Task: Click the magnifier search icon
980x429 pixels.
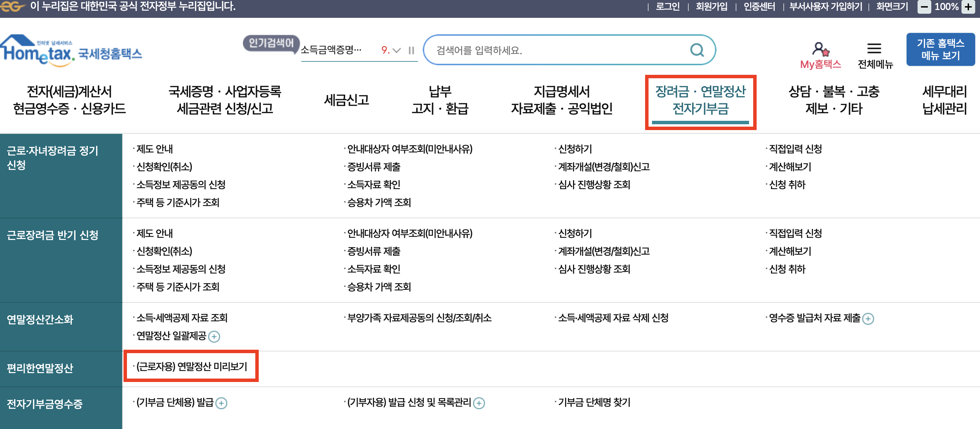Action: 697,50
